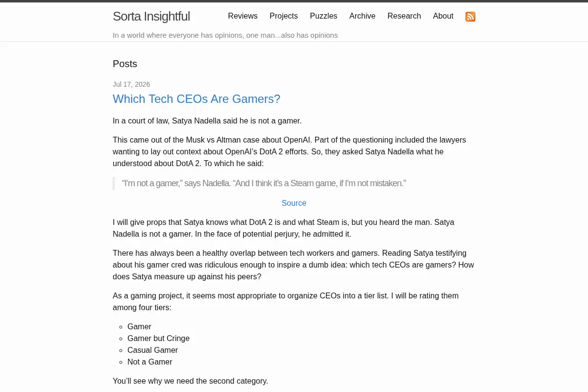Select Puzzles in the navigation bar
Screen dimensions: 588x392
tap(323, 16)
